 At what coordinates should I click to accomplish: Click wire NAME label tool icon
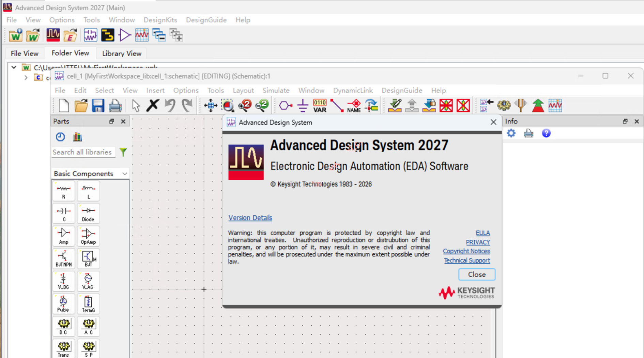[x=354, y=105]
